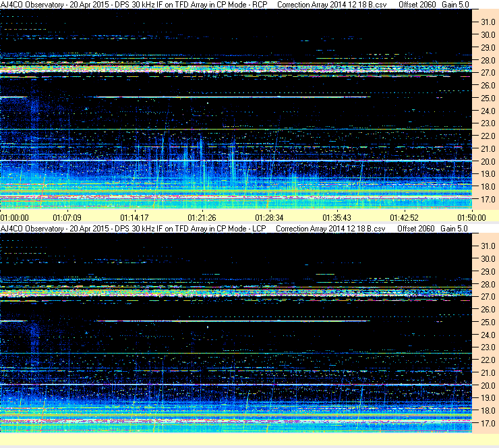Screen dimensions: 499x448
Task: Click the 31.0 frequency label on RCP plot
Action: [488, 22]
